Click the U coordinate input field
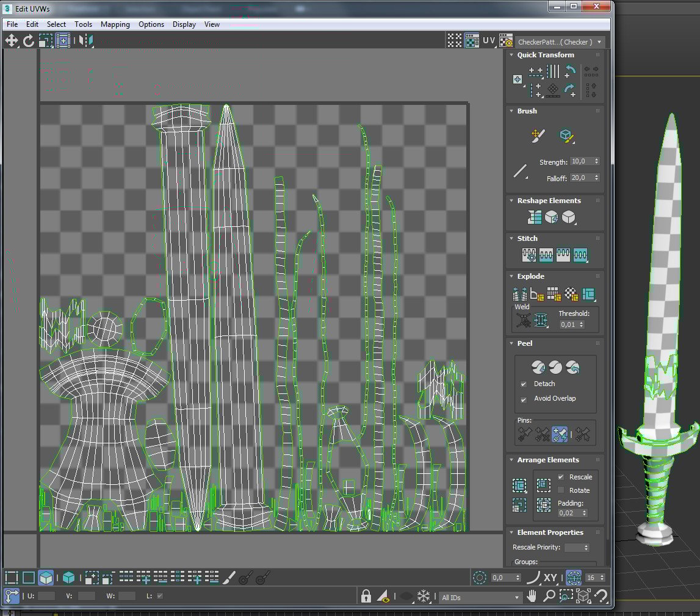Viewport: 700px width, 616px height. click(46, 596)
